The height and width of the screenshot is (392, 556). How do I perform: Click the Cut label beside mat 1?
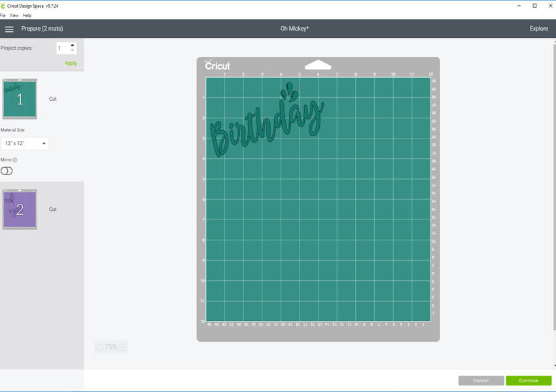53,99
